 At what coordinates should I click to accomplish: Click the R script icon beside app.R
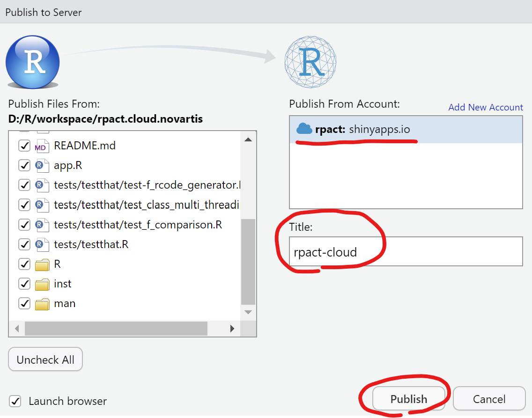pyautogui.click(x=42, y=165)
